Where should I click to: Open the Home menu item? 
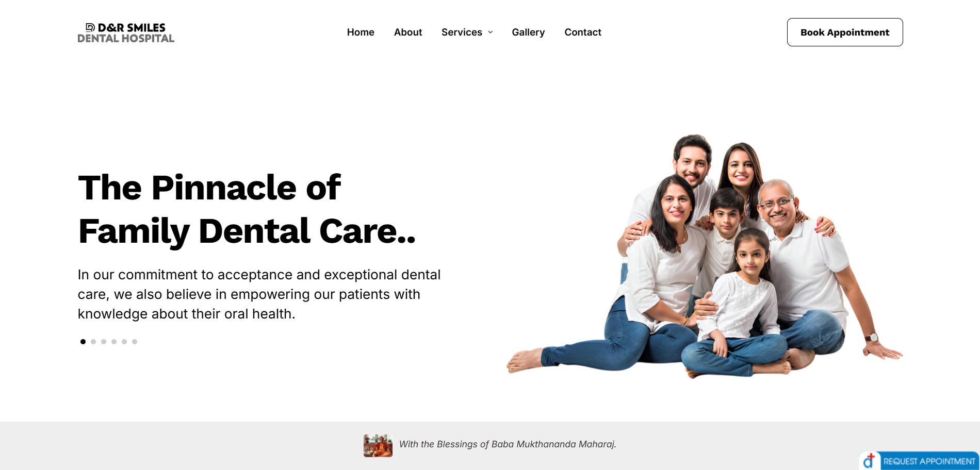pos(361,32)
